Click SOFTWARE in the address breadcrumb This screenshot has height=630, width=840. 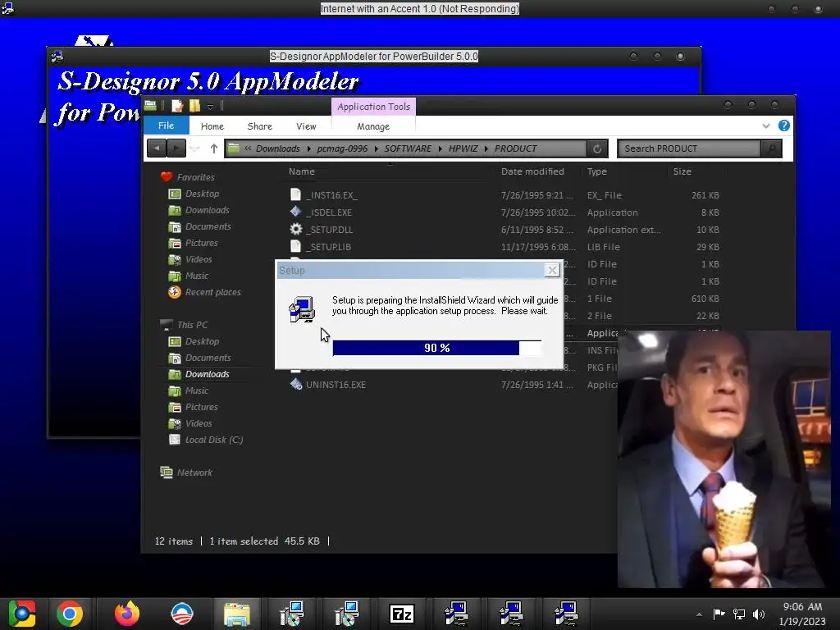tap(408, 148)
